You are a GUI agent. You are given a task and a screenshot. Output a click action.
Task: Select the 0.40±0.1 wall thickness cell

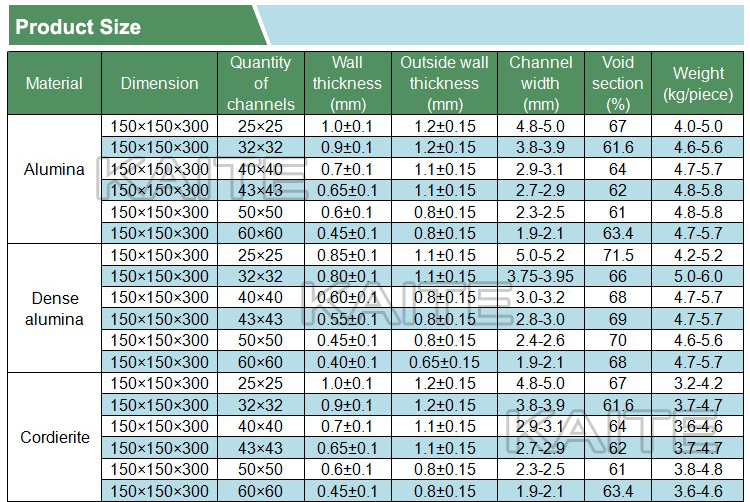[x=346, y=362]
